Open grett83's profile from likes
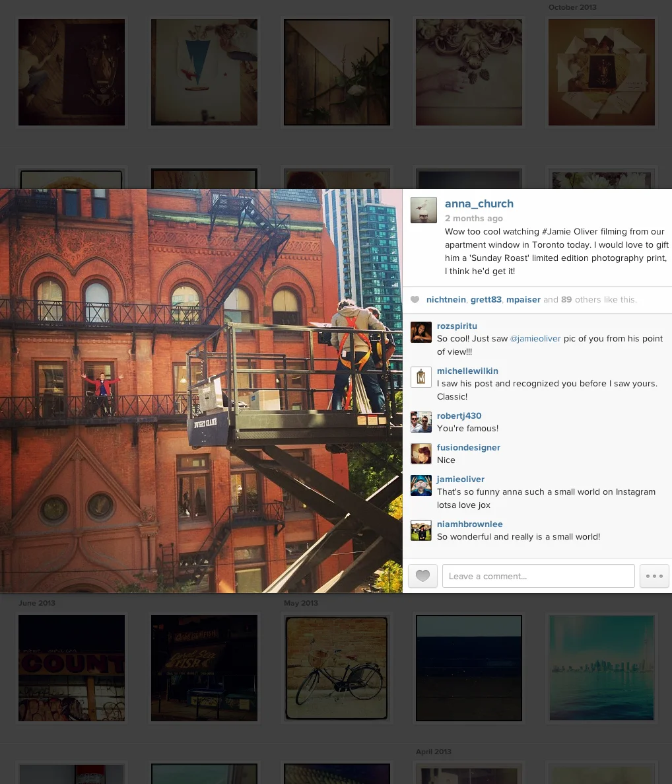This screenshot has height=784, width=672. click(x=486, y=299)
